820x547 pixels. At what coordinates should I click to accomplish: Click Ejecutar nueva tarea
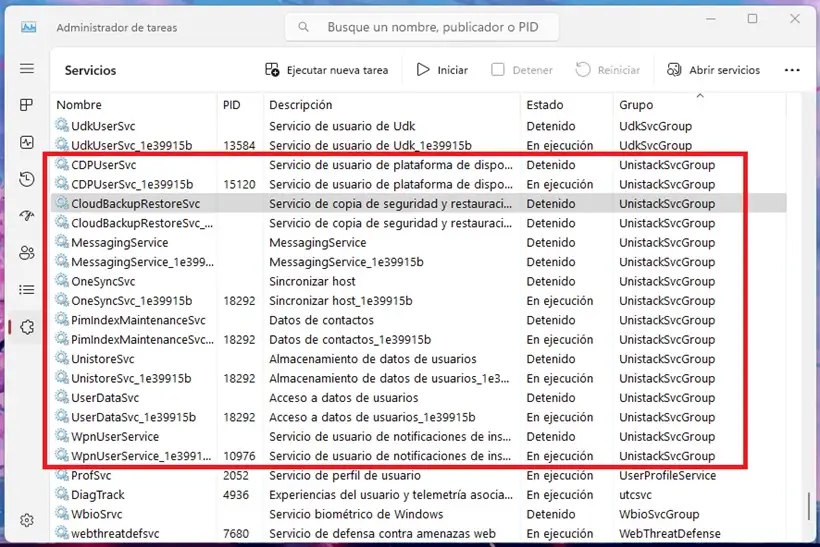pyautogui.click(x=327, y=70)
